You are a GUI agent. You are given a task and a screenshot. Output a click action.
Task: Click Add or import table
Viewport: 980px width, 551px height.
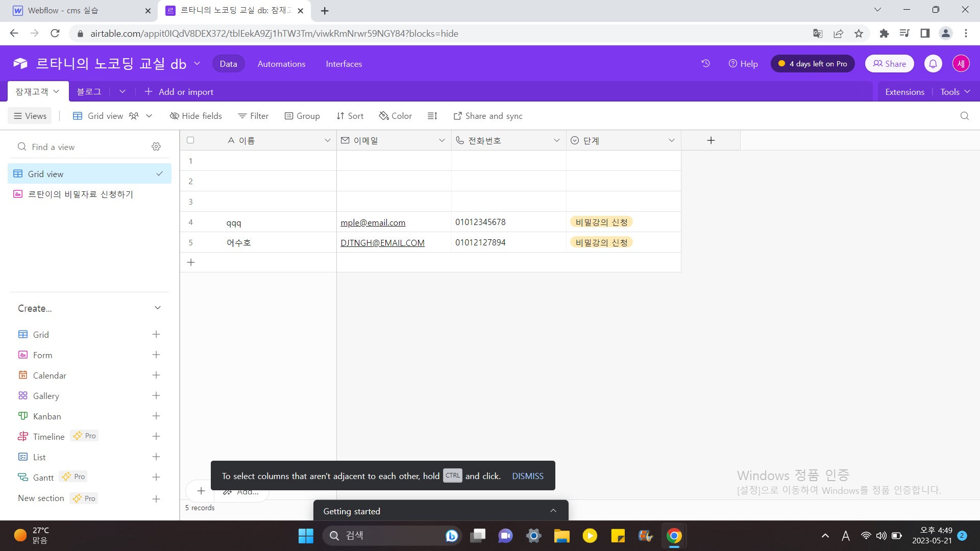[x=179, y=92]
